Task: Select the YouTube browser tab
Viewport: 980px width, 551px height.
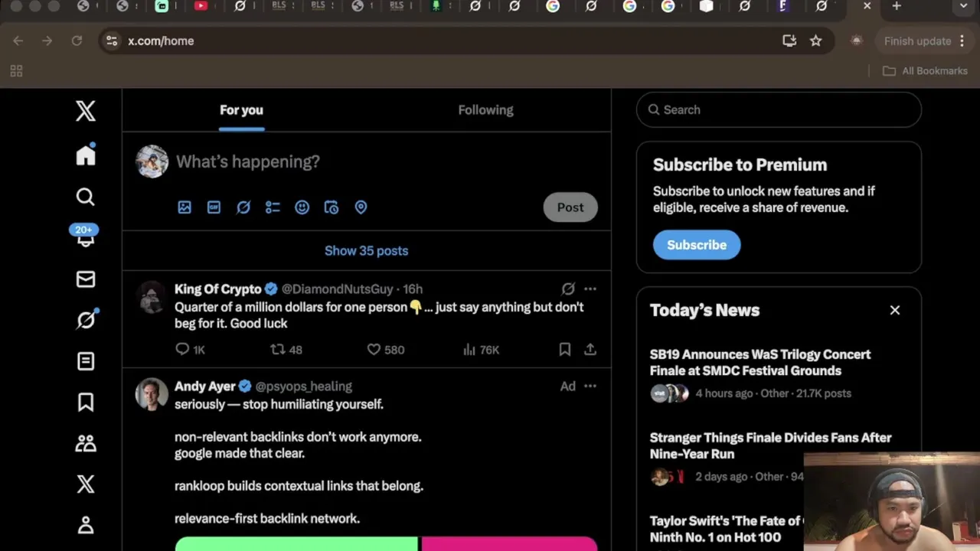Action: [201, 6]
